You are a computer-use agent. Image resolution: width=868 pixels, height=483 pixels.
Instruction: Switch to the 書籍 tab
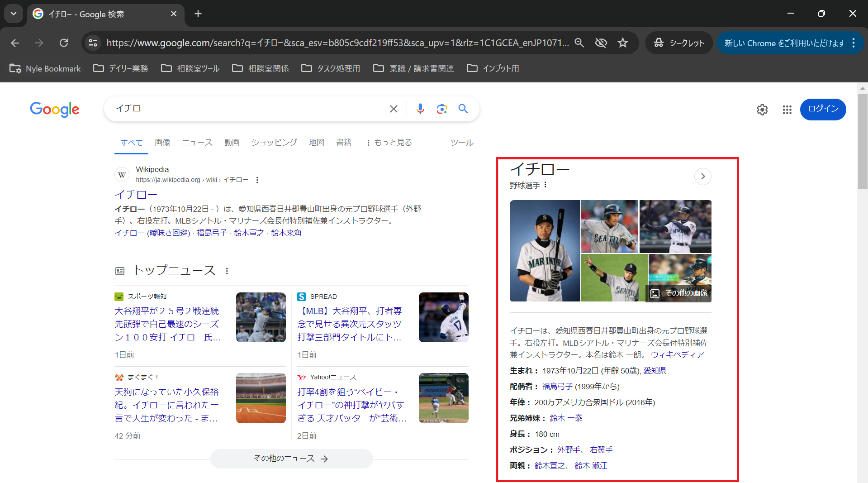point(344,143)
